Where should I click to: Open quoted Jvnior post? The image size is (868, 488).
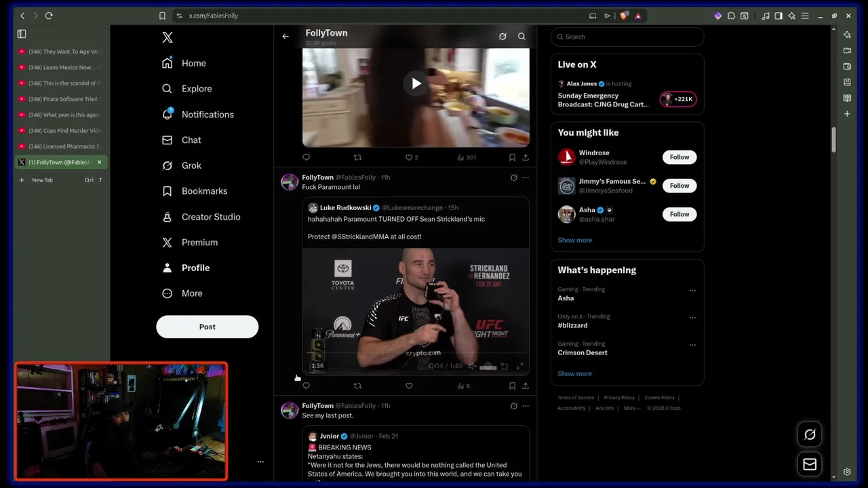416,454
